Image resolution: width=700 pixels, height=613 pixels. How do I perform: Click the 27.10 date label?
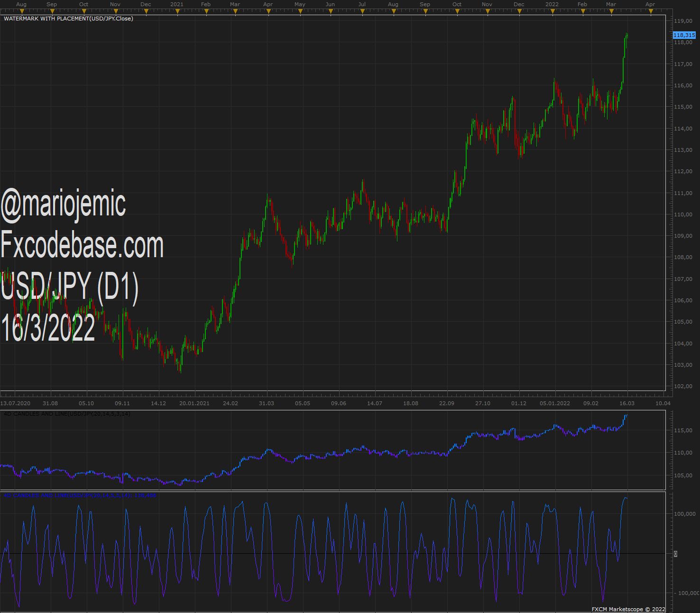pos(483,403)
